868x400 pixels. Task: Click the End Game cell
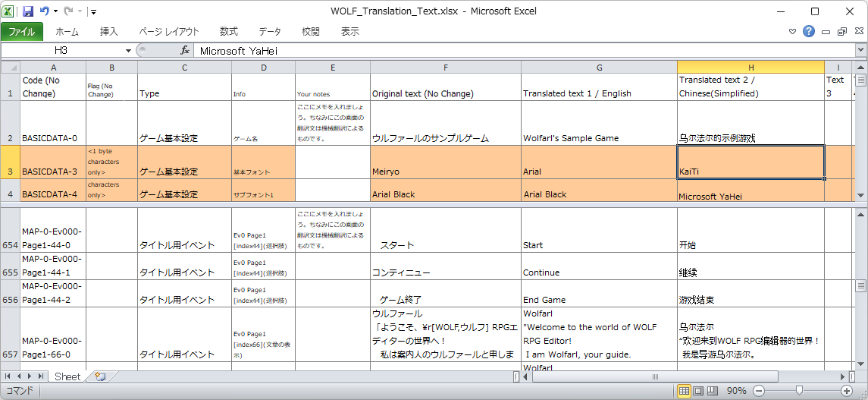click(599, 293)
